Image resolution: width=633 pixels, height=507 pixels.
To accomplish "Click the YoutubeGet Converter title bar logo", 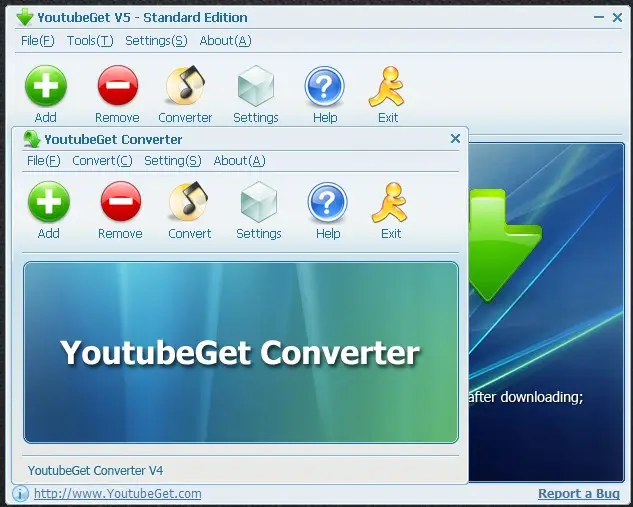I will click(x=32, y=139).
